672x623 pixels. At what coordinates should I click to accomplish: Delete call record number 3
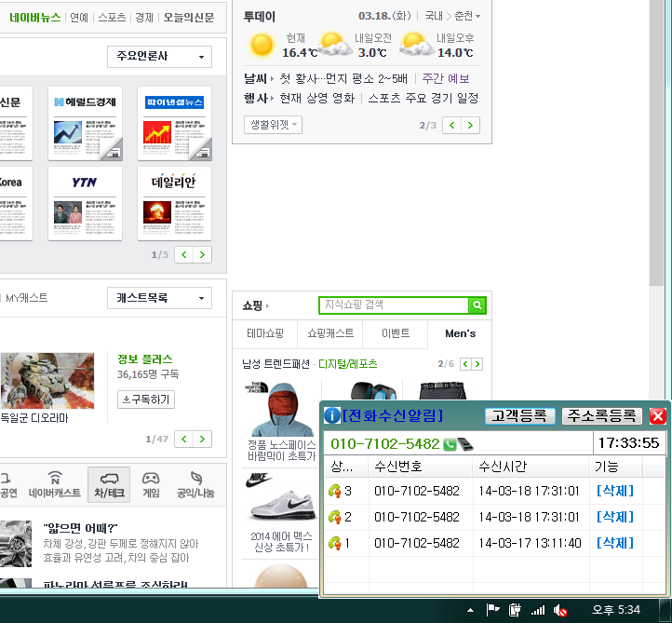(x=614, y=491)
